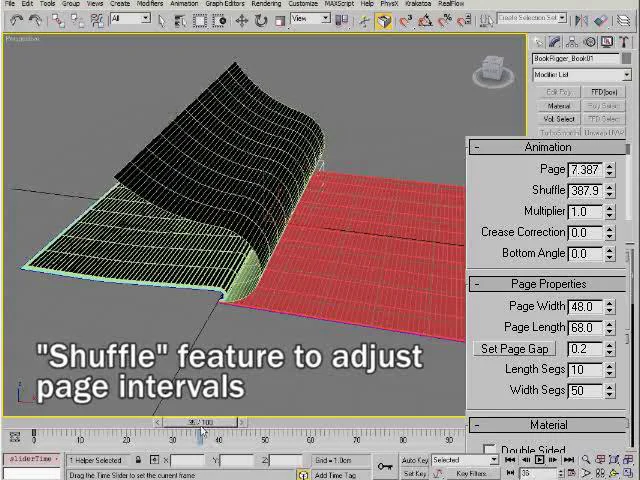Open the Display tab in the command panel

[607, 42]
